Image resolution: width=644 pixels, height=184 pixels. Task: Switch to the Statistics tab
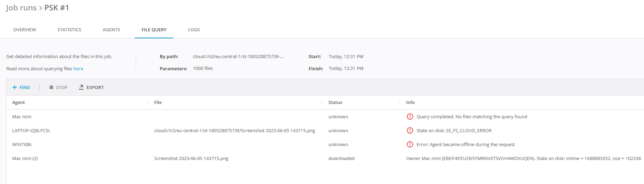coord(69,30)
